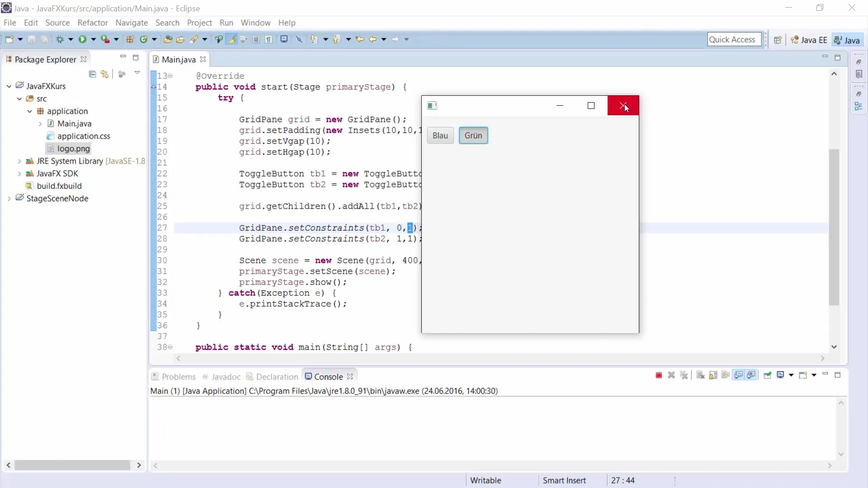This screenshot has height=488, width=868.
Task: Toggle Word Wrap in Console toolbar
Action: click(x=726, y=375)
